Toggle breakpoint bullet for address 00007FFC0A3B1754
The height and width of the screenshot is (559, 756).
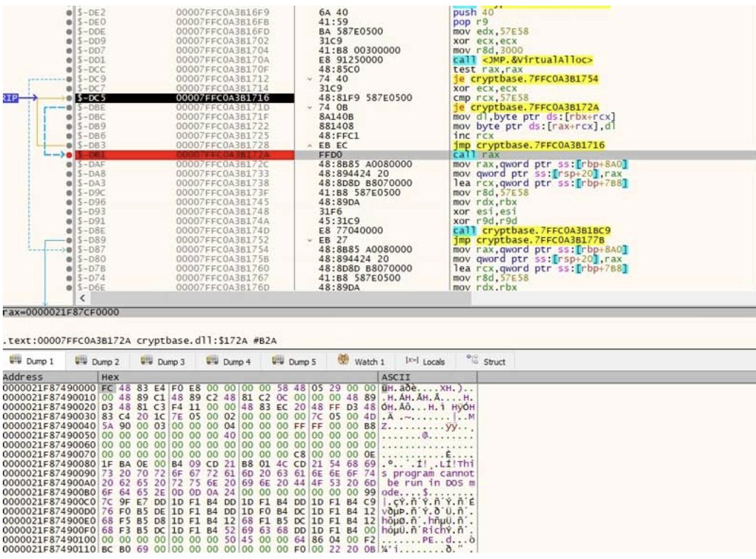(x=70, y=249)
